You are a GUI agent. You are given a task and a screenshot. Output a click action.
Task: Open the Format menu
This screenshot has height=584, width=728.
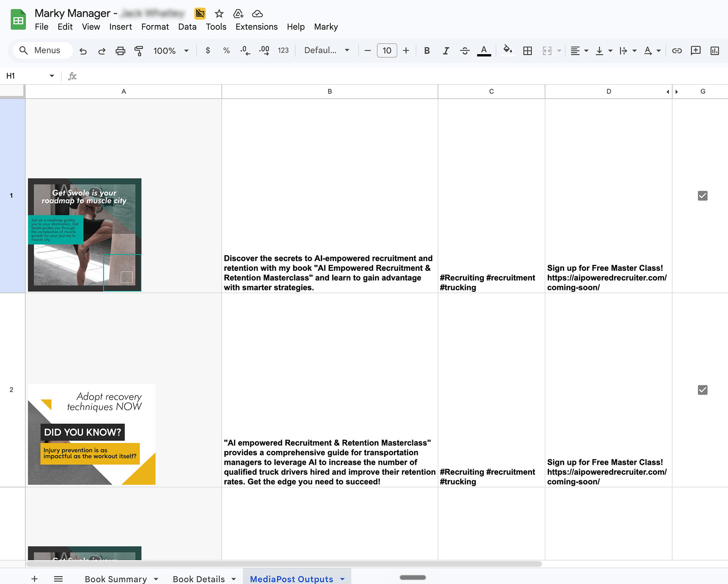155,27
